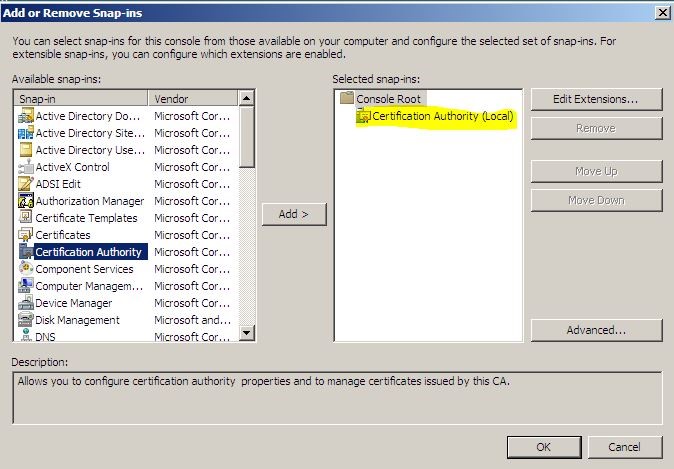Select DNS snap-in entry
The image size is (674, 469).
tap(45, 336)
